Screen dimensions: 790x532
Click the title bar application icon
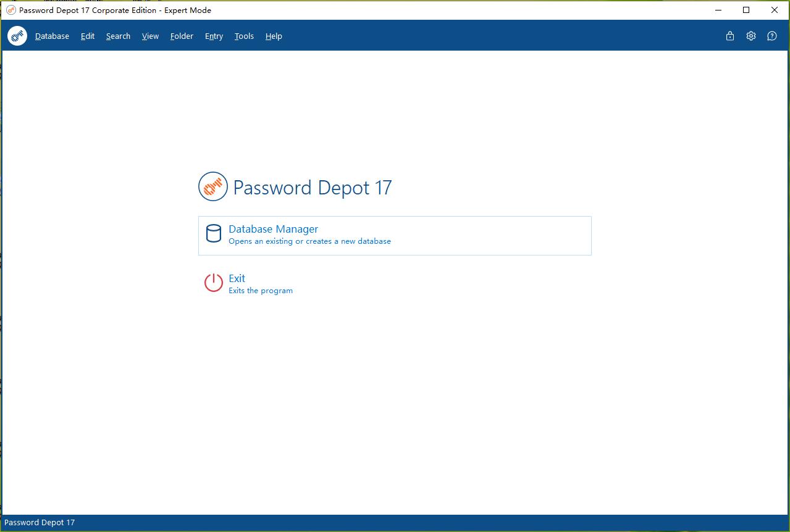click(11, 10)
